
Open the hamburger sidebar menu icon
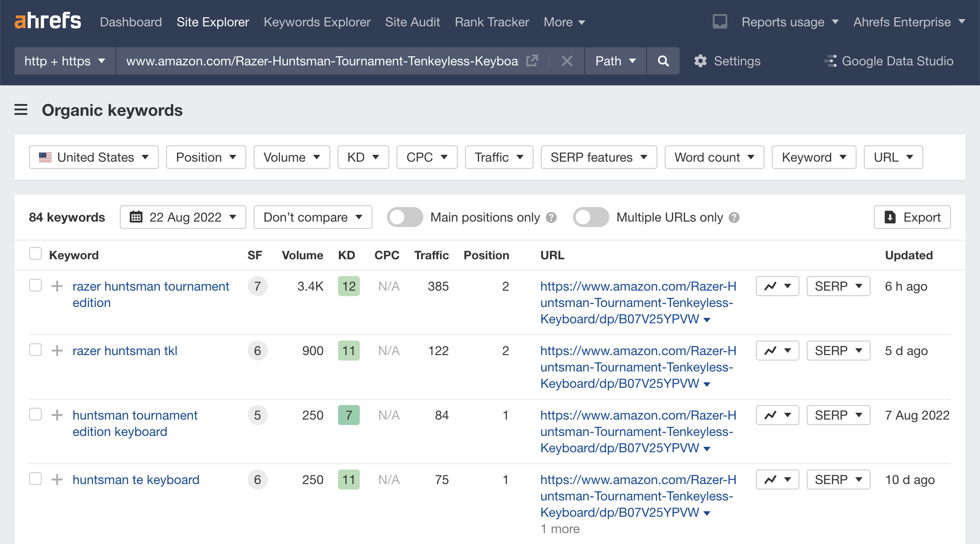click(21, 110)
